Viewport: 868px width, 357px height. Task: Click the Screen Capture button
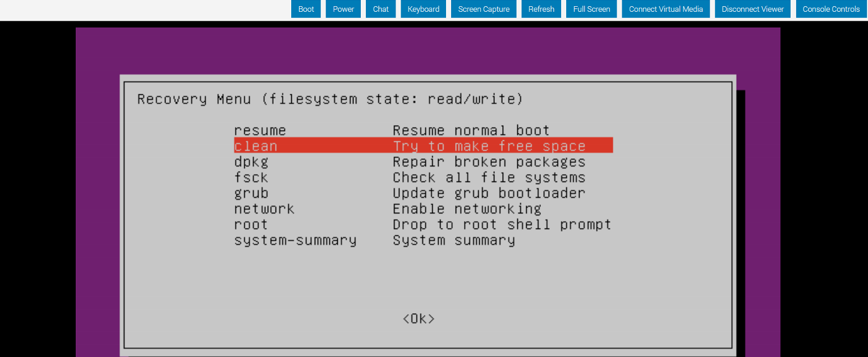coord(484,9)
